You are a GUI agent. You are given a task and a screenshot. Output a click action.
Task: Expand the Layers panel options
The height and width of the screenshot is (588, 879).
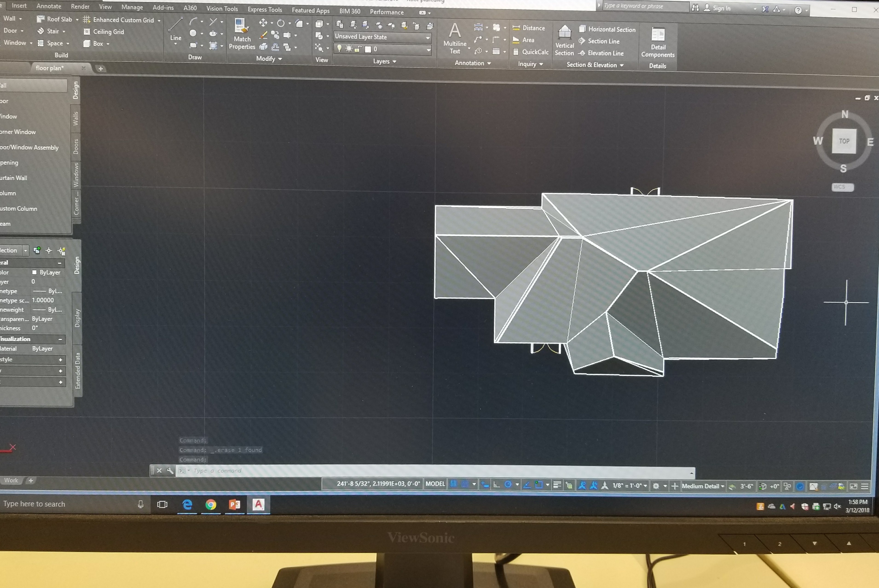click(x=394, y=62)
